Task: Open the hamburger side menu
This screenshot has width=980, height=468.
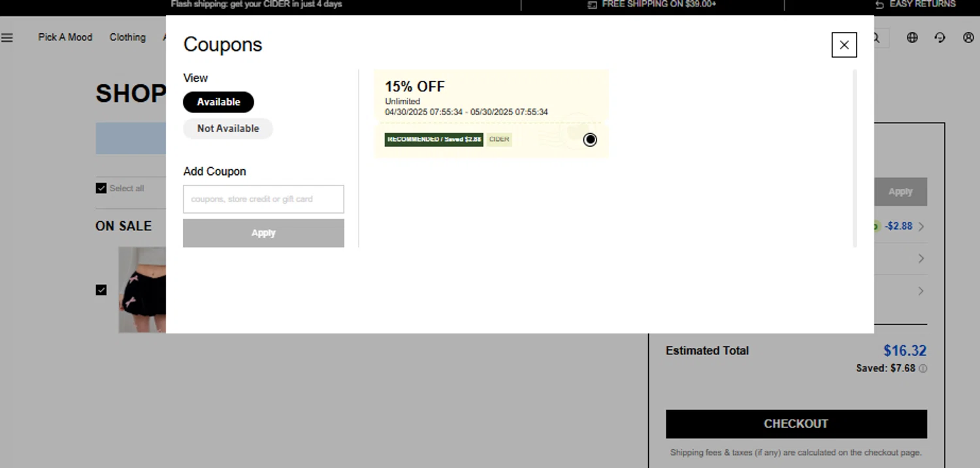Action: 7,38
